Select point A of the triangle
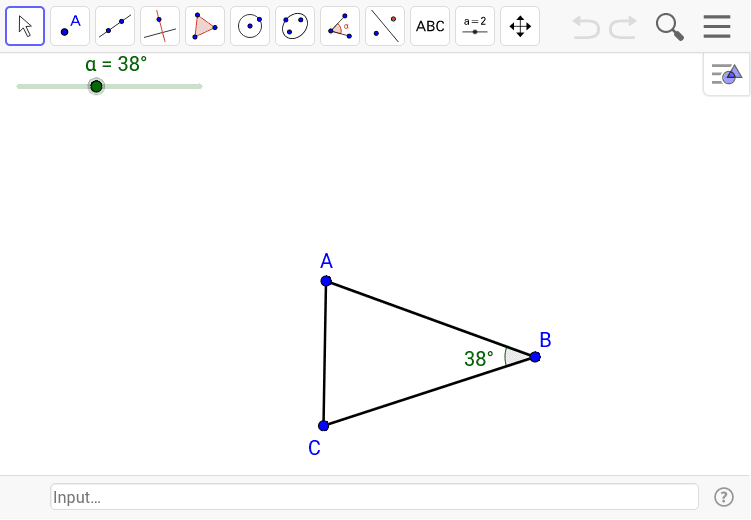 (326, 281)
